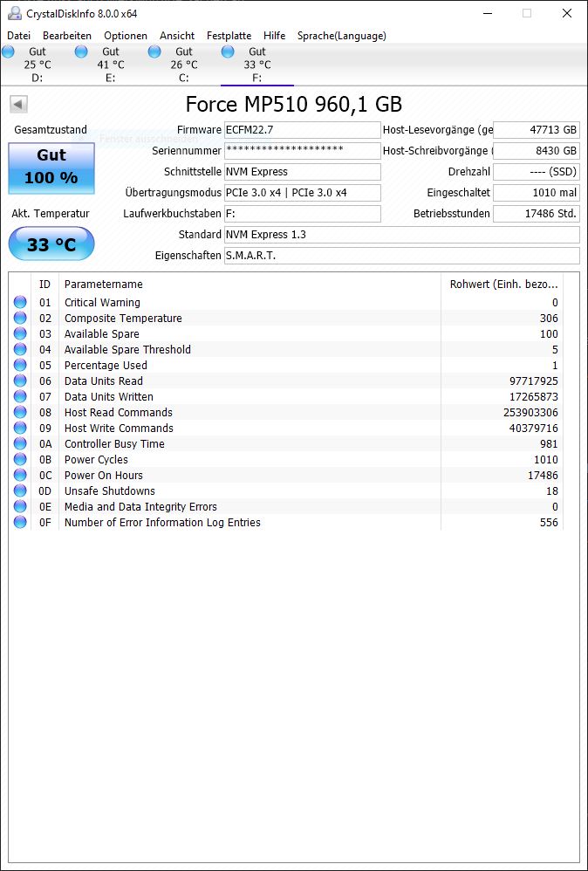
Task: Click the Force MP510 960,1 GB drive title
Action: (294, 104)
